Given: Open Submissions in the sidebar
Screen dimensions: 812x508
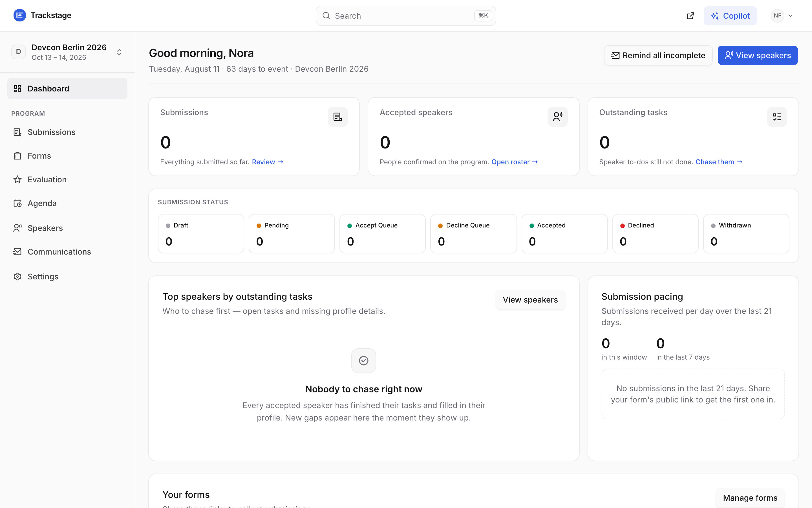Looking at the screenshot, I should (x=67, y=132).
